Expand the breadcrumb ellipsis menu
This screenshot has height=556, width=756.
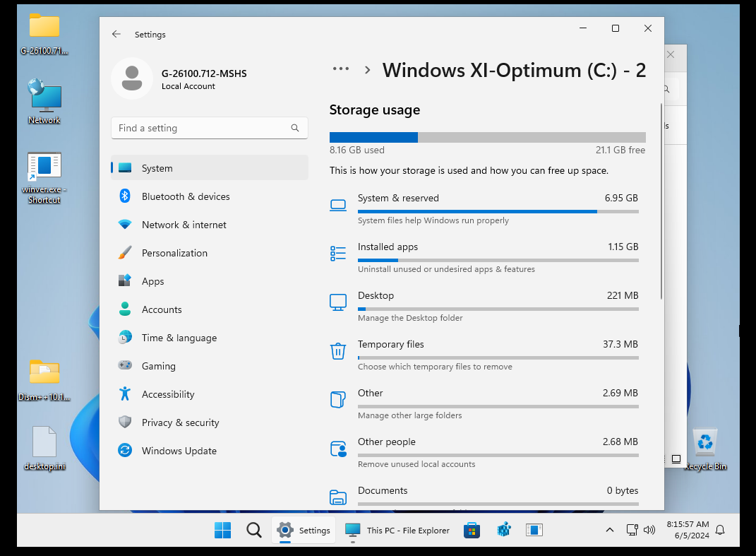tap(341, 69)
